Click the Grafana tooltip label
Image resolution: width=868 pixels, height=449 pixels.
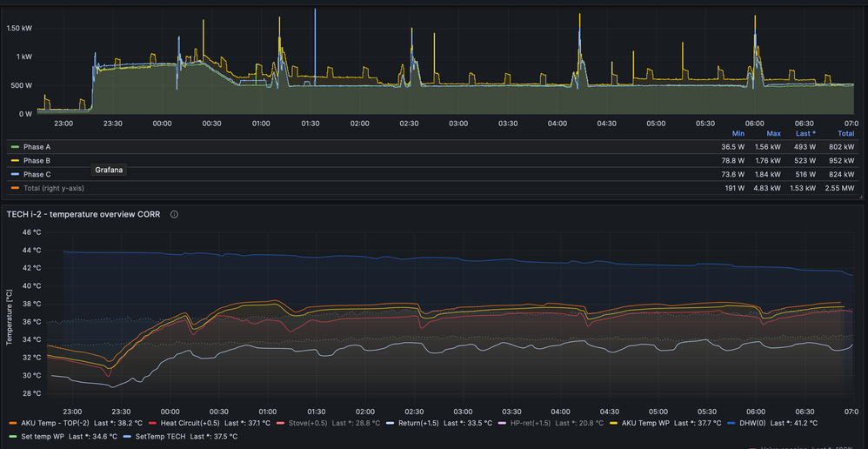tap(109, 170)
